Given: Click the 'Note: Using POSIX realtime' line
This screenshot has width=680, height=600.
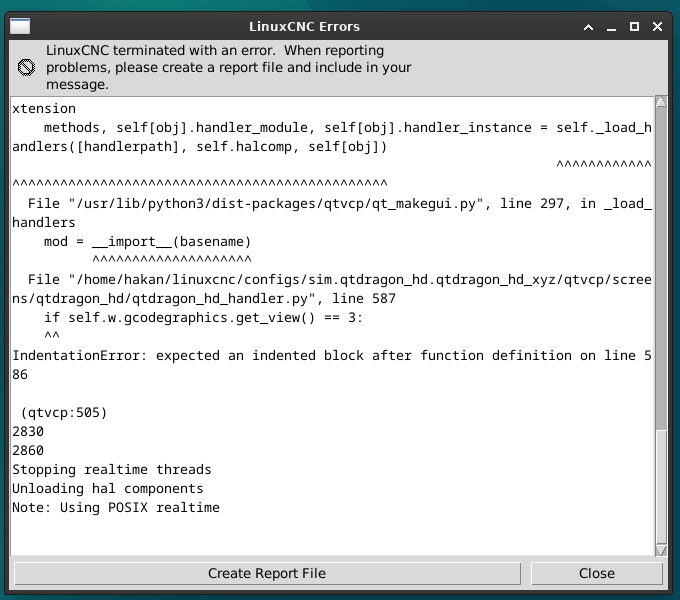Looking at the screenshot, I should [x=116, y=507].
